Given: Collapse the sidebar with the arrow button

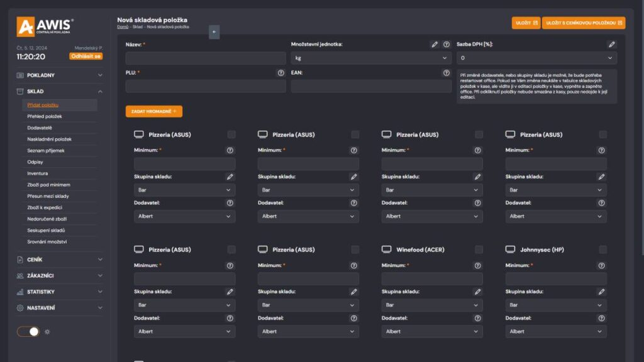Looking at the screenshot, I should coord(214,32).
